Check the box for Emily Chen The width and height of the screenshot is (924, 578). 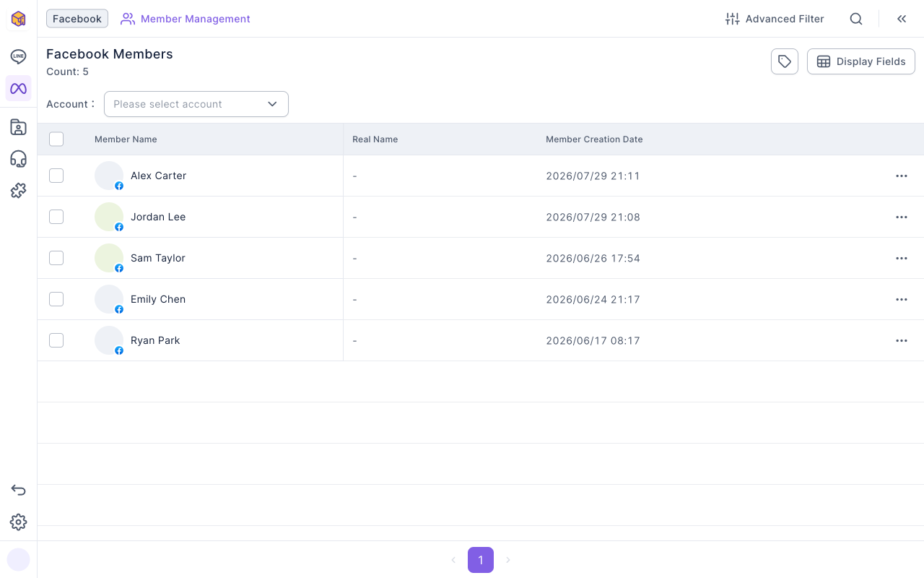click(x=56, y=299)
